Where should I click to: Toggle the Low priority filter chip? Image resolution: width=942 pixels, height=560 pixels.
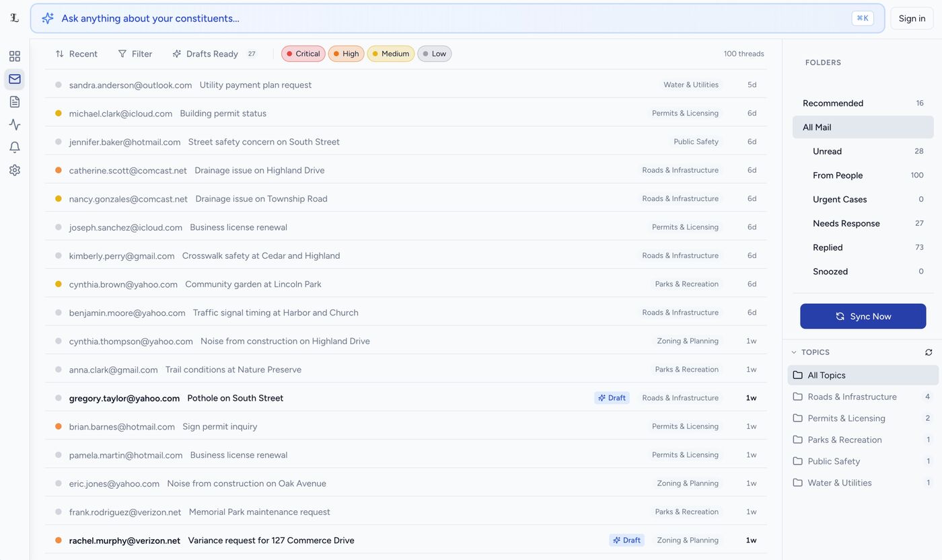[434, 54]
